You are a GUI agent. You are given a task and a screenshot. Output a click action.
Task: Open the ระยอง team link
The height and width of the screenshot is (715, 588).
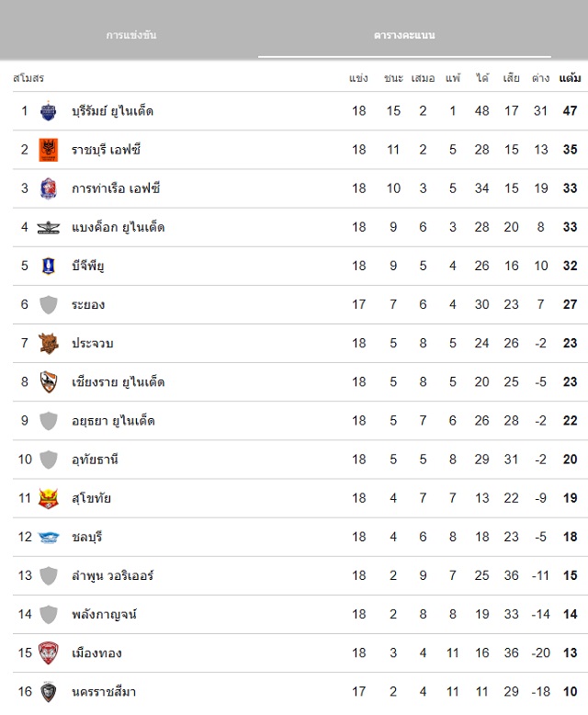pyautogui.click(x=88, y=304)
